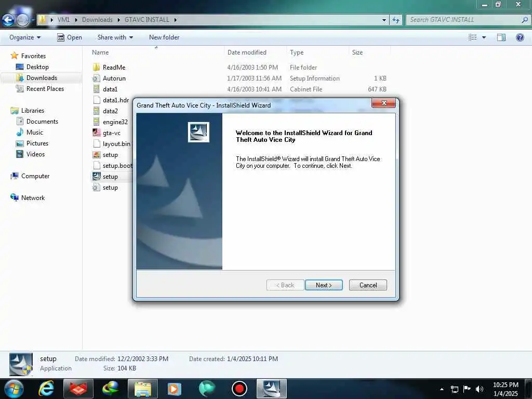Click the Explorer forward navigation arrow
Screen dimensions: 532x399
(x=23, y=20)
